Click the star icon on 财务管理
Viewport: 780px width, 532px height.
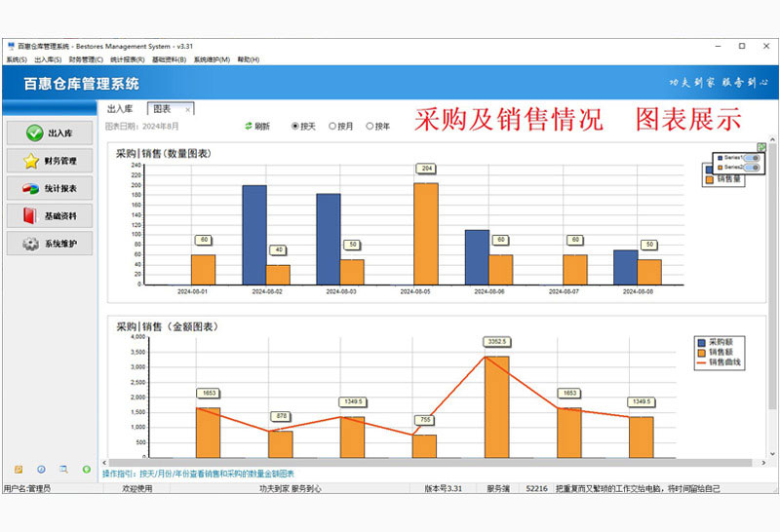(31, 161)
